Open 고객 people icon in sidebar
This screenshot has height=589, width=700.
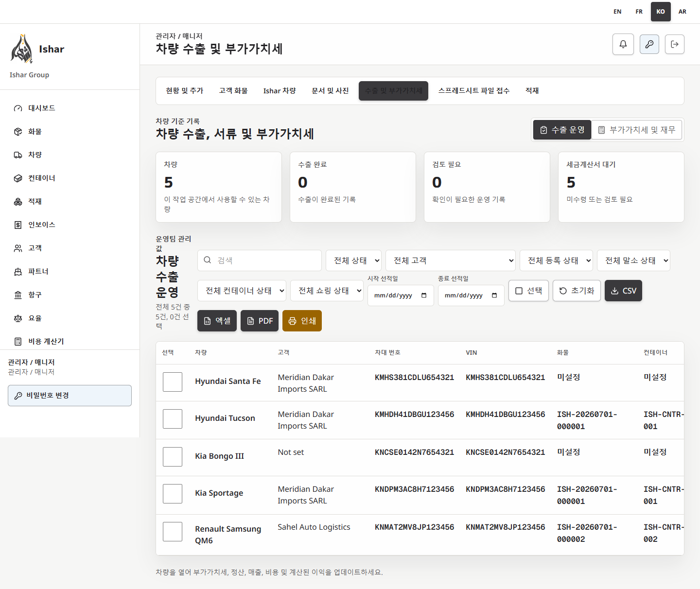tap(18, 248)
